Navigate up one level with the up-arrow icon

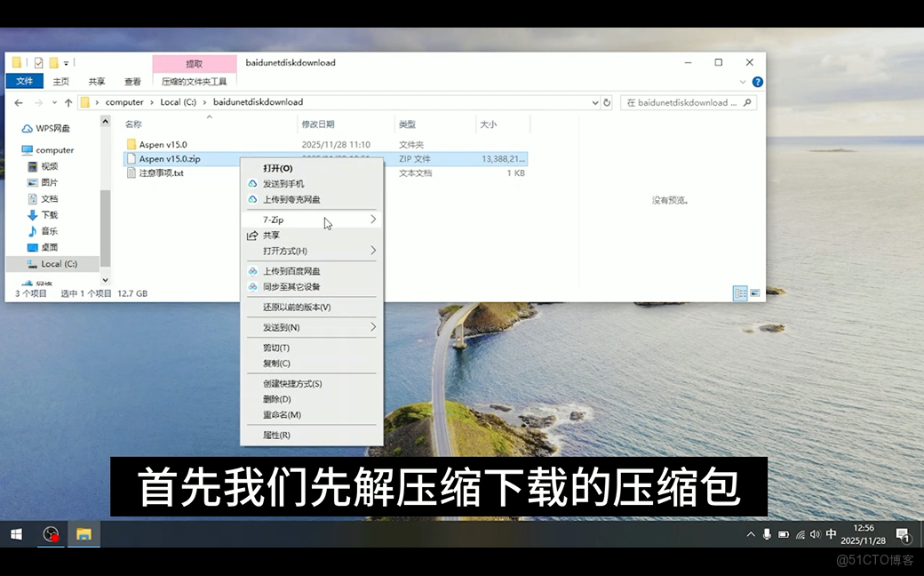tap(68, 102)
